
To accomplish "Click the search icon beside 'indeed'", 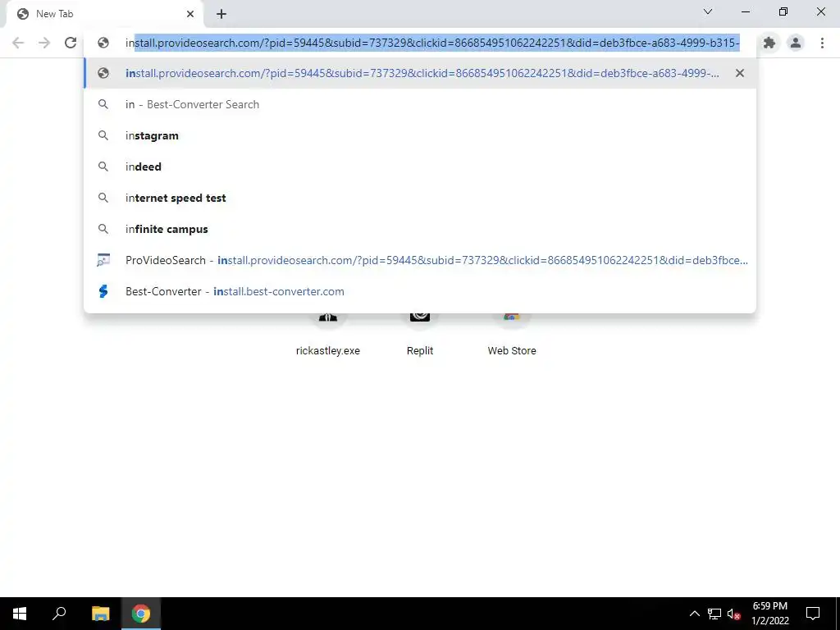I will click(103, 167).
